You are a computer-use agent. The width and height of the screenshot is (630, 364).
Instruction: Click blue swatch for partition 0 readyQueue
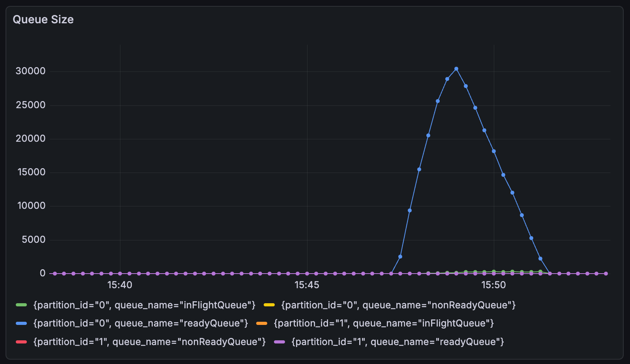[21, 323]
